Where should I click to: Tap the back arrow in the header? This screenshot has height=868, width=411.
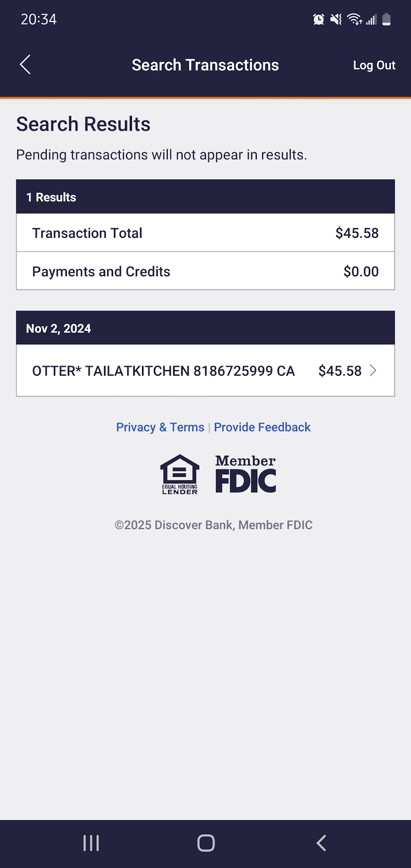[25, 65]
